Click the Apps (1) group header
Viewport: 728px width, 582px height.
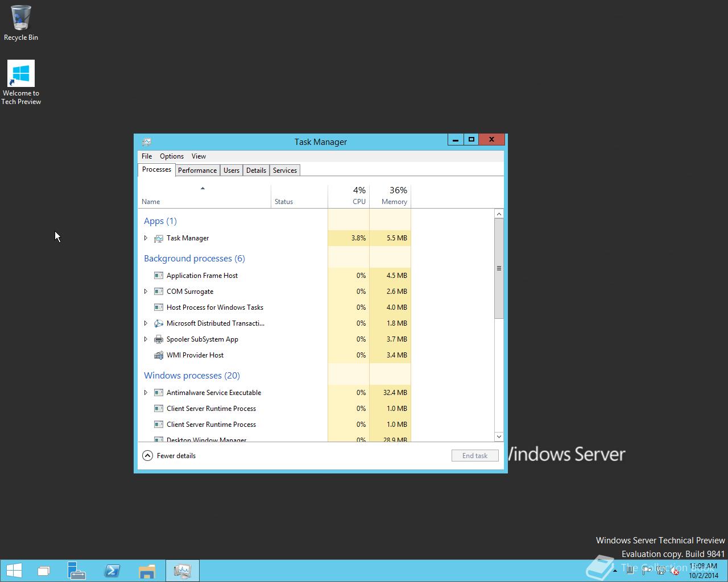[160, 221]
